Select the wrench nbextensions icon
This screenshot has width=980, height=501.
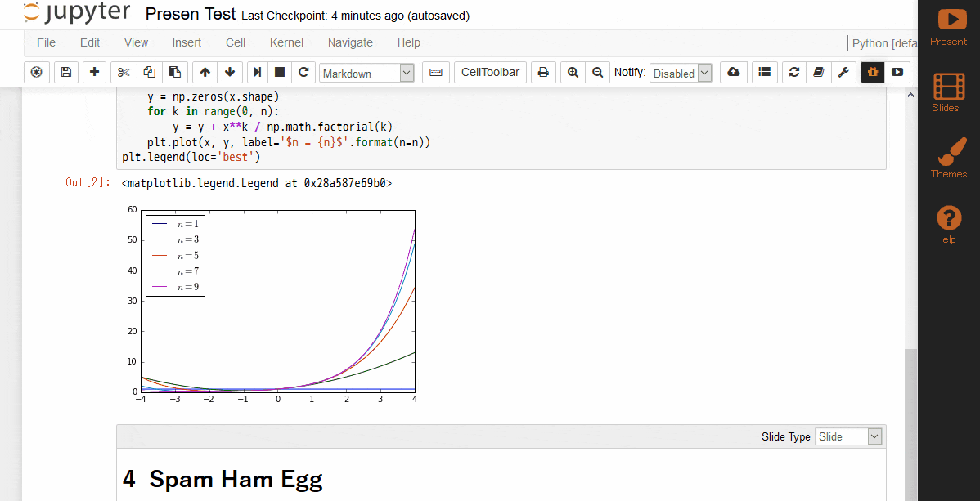(x=843, y=72)
